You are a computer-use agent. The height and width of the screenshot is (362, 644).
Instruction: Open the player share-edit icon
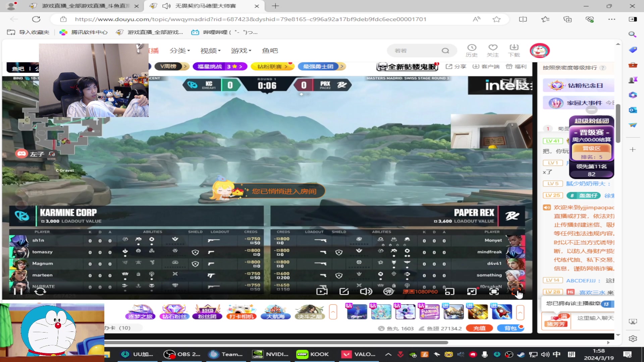point(344,291)
